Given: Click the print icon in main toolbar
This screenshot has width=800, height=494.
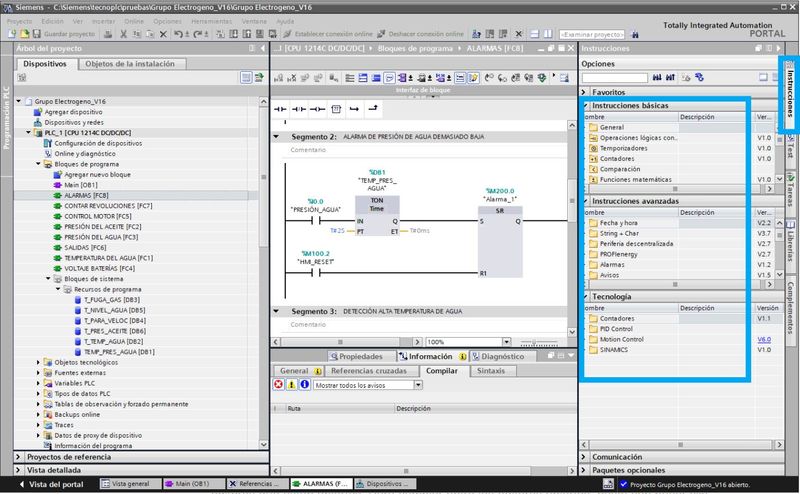Looking at the screenshot, I should (x=108, y=34).
